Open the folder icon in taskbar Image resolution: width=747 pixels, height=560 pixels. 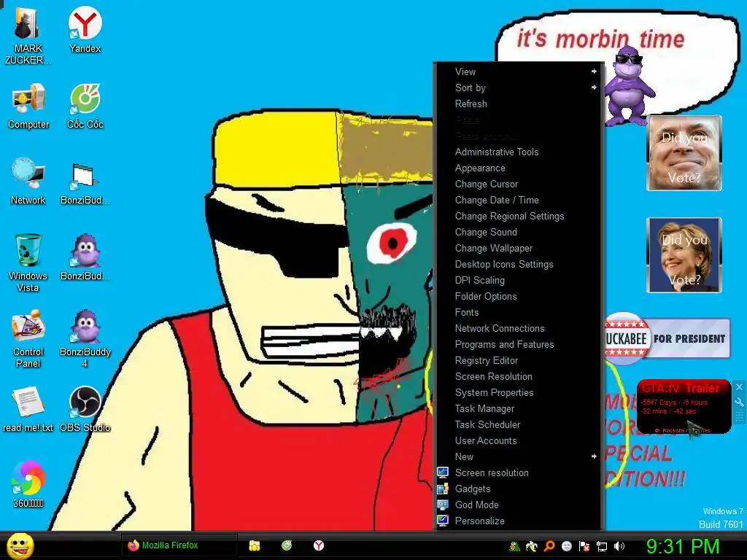coord(255,545)
